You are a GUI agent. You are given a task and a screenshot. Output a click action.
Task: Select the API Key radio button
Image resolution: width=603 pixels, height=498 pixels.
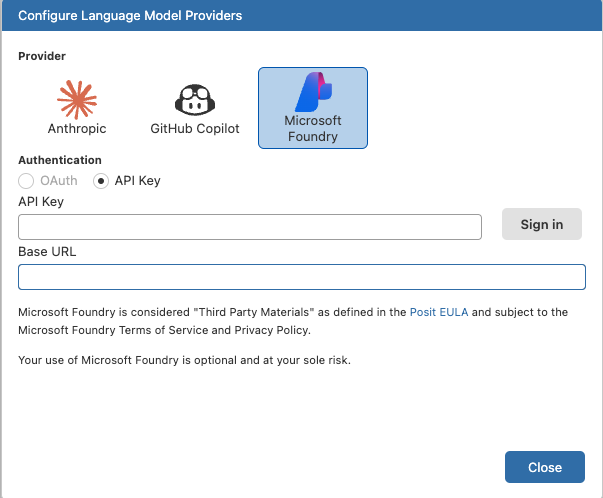tap(101, 181)
